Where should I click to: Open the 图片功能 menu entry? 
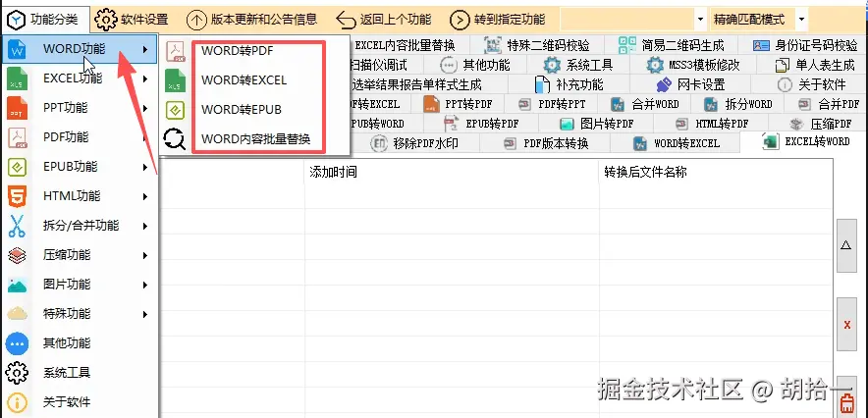tap(80, 285)
